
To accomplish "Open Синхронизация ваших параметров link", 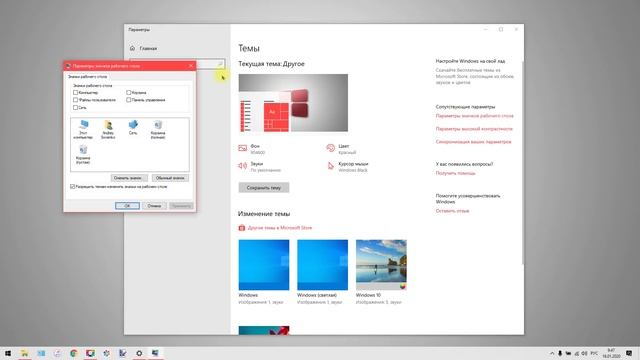I will point(473,142).
